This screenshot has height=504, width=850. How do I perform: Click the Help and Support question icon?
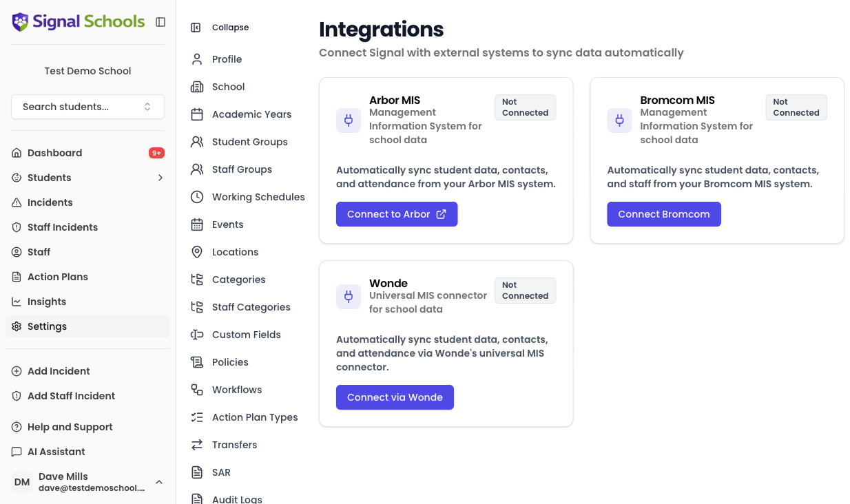(17, 427)
